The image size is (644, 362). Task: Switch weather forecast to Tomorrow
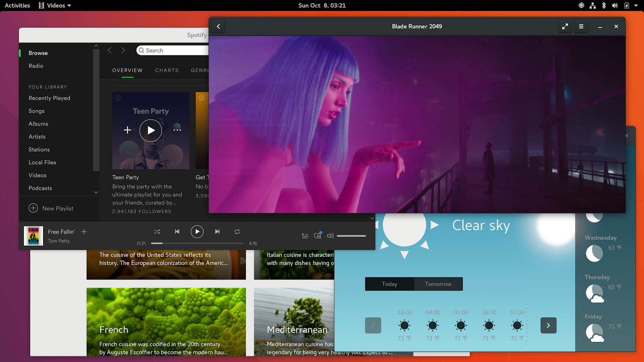438,284
